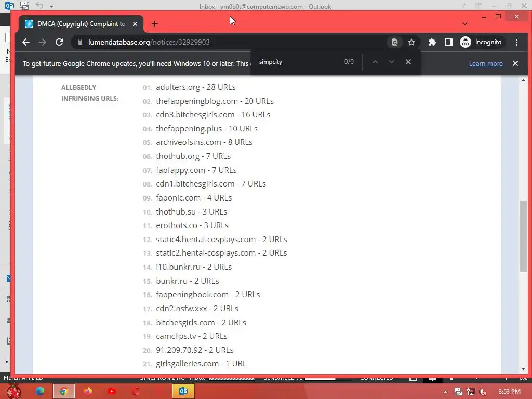Bookmark this page with the star icon

coord(411,42)
